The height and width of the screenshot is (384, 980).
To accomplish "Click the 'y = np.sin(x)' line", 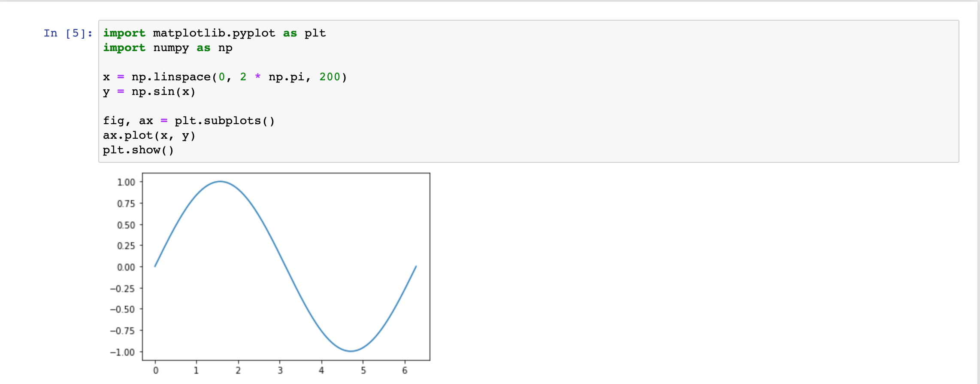I will click(x=149, y=91).
